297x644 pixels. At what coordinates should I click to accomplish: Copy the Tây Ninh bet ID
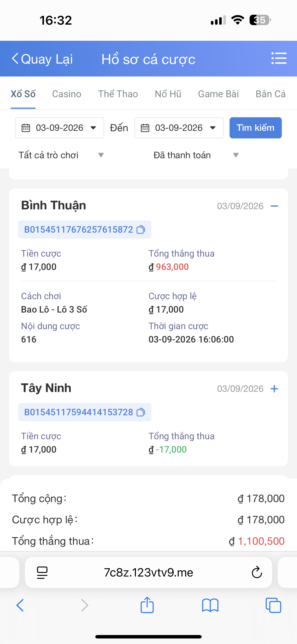click(x=141, y=412)
